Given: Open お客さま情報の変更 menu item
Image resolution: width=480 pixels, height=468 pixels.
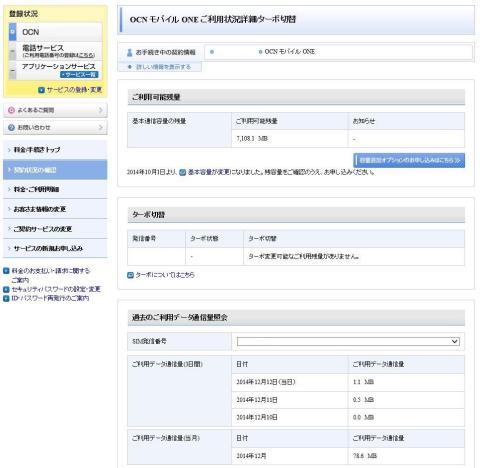Looking at the screenshot, I should 55,209.
